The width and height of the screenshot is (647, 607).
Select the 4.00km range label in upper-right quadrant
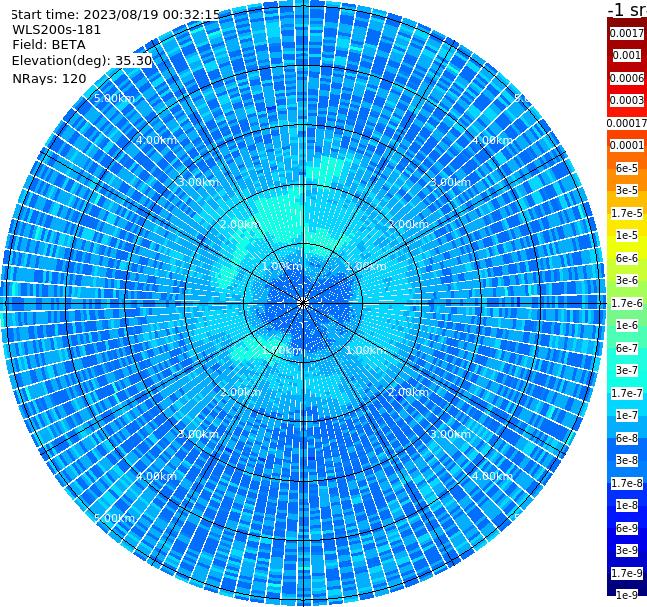(x=492, y=140)
